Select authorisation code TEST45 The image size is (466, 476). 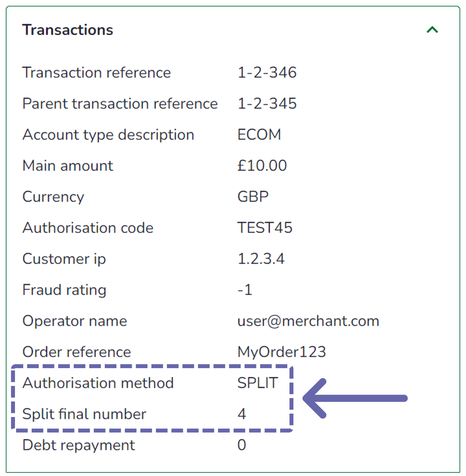(265, 228)
